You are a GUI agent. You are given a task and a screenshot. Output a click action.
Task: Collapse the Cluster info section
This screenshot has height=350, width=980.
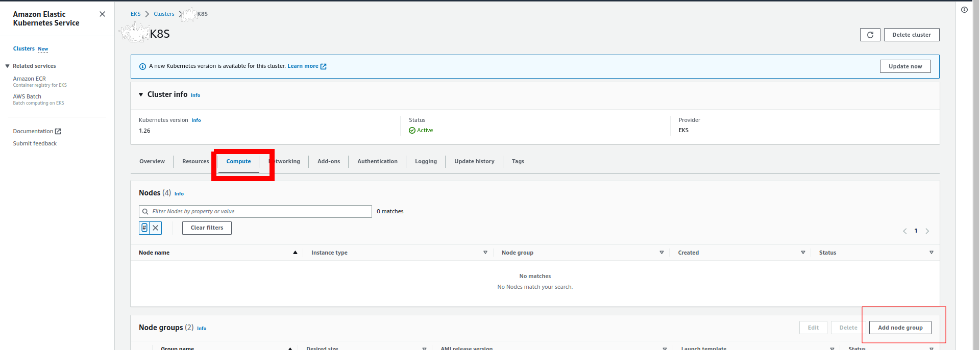141,95
